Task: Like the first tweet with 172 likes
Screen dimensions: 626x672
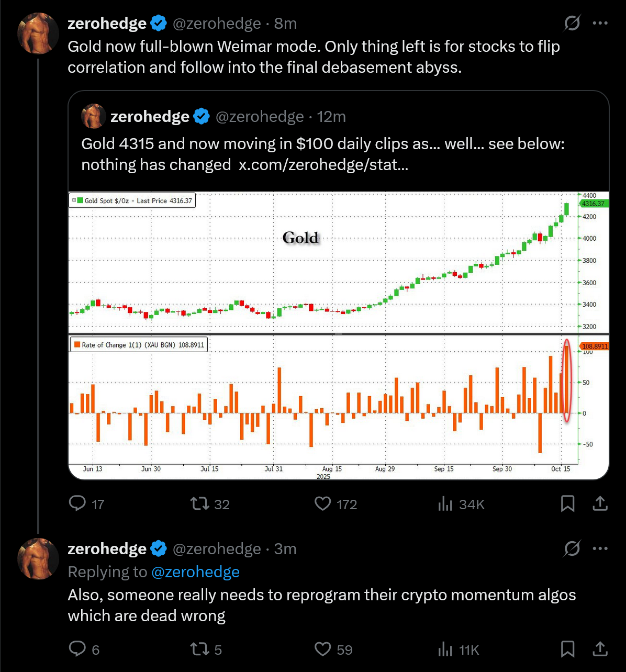Action: point(323,503)
